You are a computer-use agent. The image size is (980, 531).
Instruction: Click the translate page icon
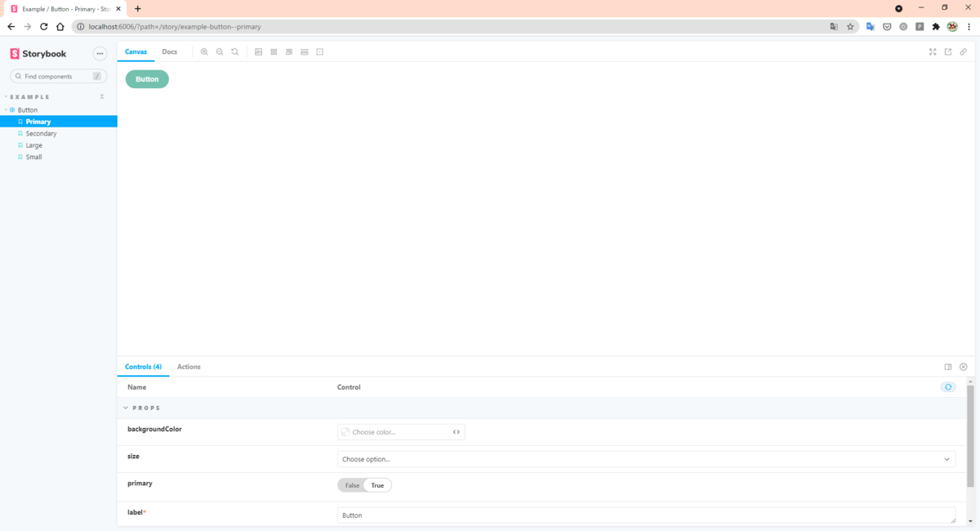pyautogui.click(x=834, y=26)
